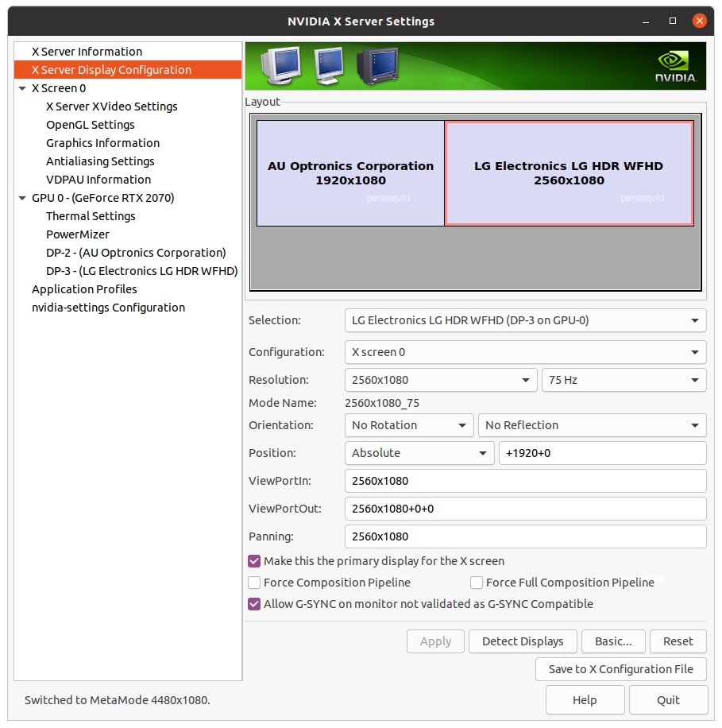
Task: Open the Configuration X screen 0 dropdown
Action: (x=525, y=352)
